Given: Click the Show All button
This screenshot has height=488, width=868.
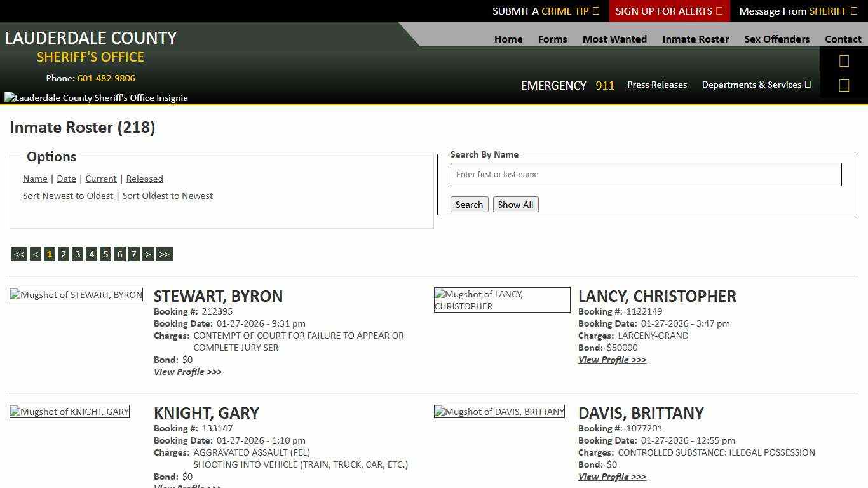Looking at the screenshot, I should [x=515, y=204].
